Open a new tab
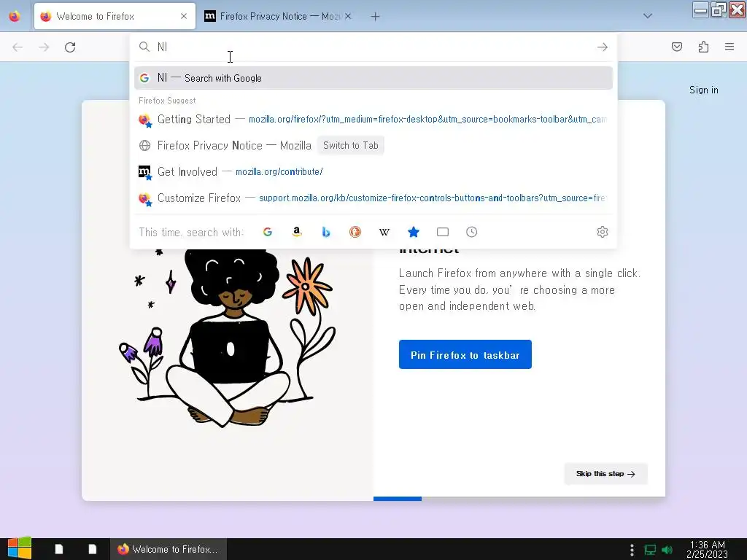 pos(376,17)
